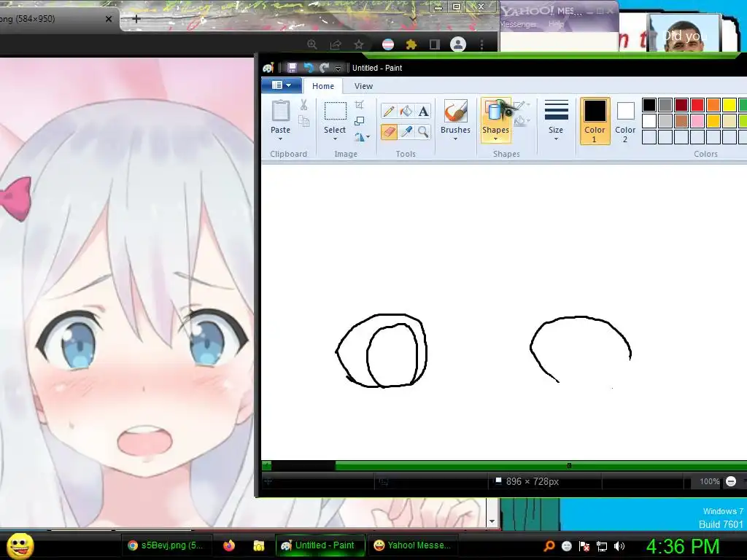
Task: Activate Color 1 selector
Action: pos(595,120)
